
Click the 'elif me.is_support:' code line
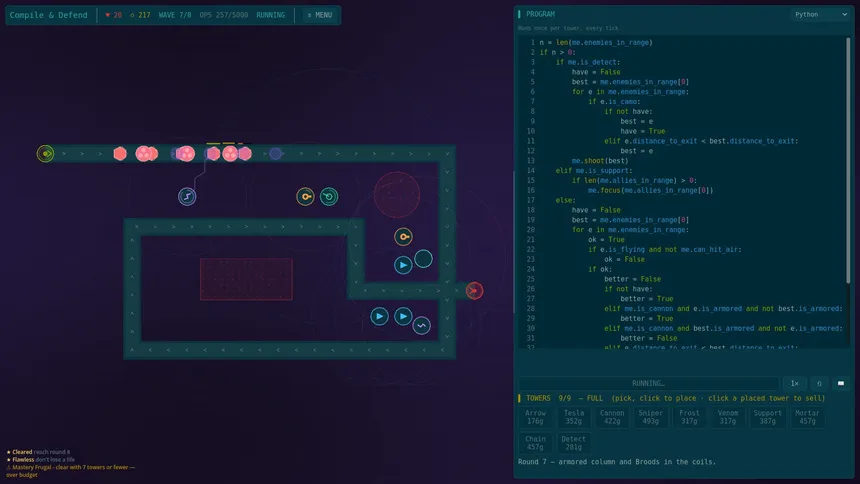tap(592, 171)
